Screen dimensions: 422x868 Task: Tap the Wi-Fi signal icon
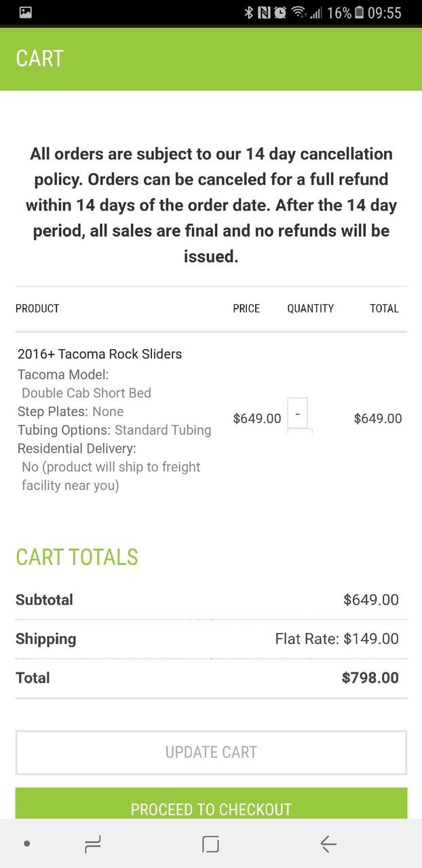pyautogui.click(x=298, y=12)
